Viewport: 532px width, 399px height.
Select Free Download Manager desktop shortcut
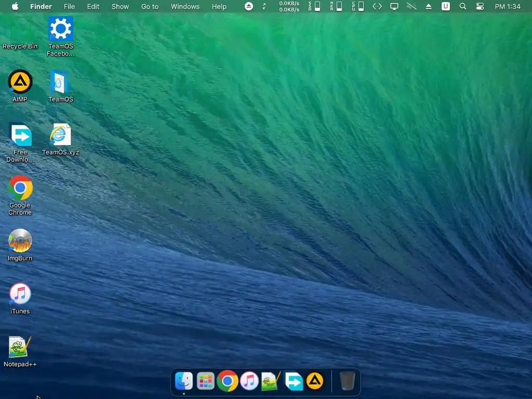(x=20, y=142)
